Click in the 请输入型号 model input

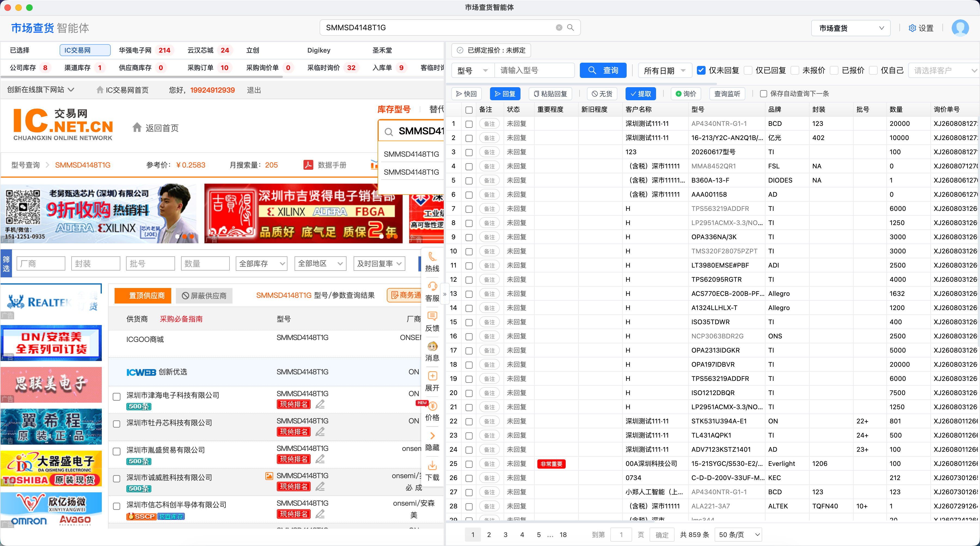click(534, 71)
